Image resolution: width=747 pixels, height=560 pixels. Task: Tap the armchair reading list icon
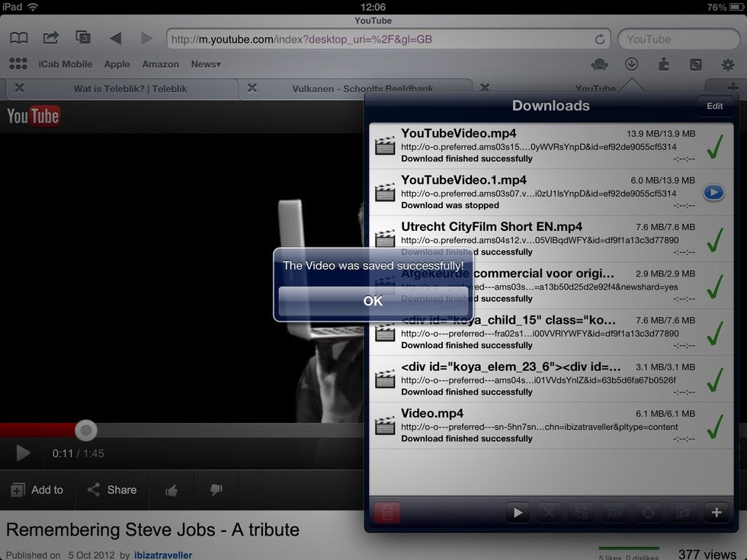click(x=599, y=64)
